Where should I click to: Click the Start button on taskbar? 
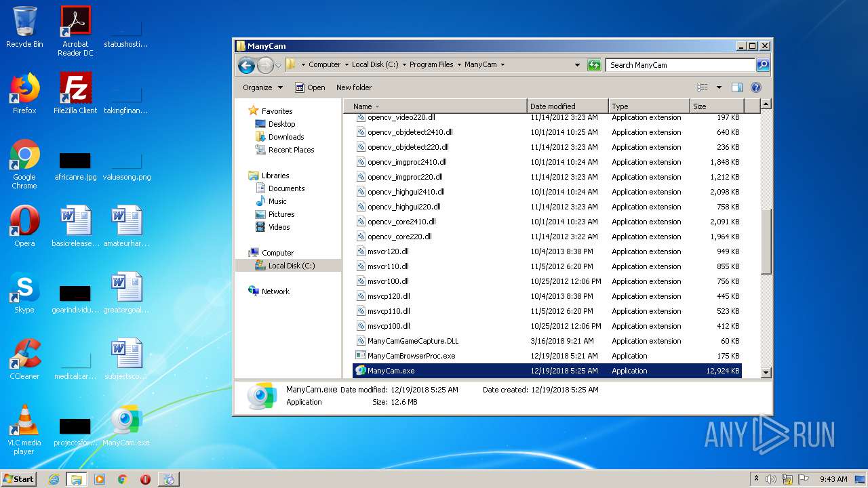point(19,479)
